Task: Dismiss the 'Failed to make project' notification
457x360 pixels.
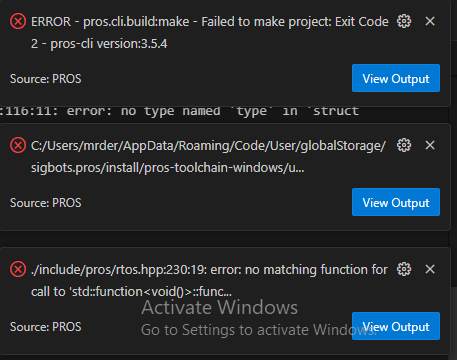Action: coord(430,22)
